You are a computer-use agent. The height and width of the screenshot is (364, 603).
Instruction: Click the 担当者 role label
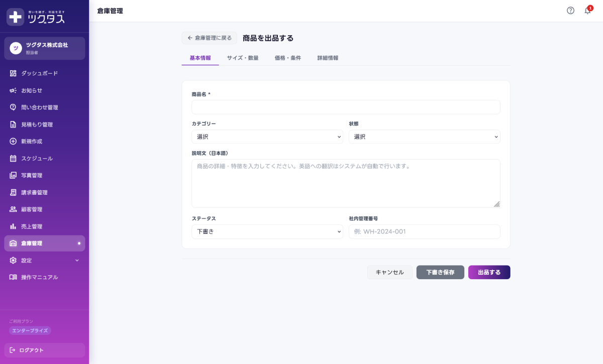pos(32,53)
